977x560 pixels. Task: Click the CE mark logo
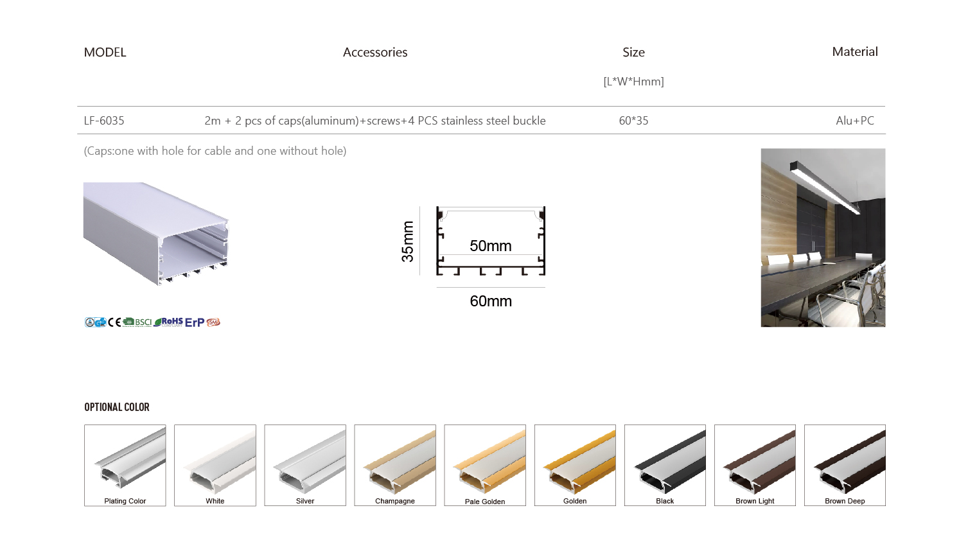click(114, 322)
